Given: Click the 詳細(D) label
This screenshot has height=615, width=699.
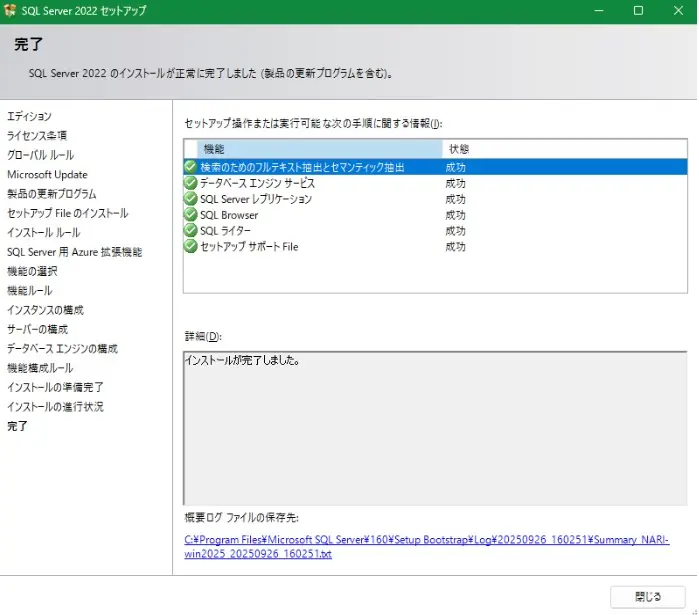Looking at the screenshot, I should tap(203, 336).
